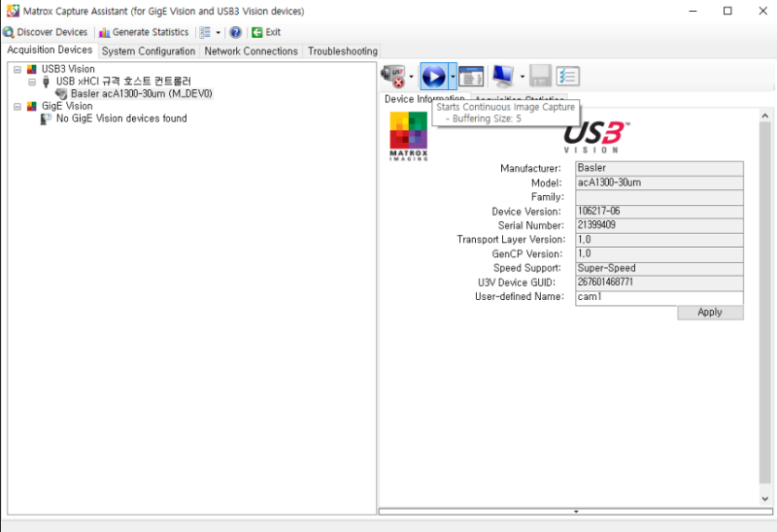Click the Apply button
The image size is (777, 532).
(710, 312)
